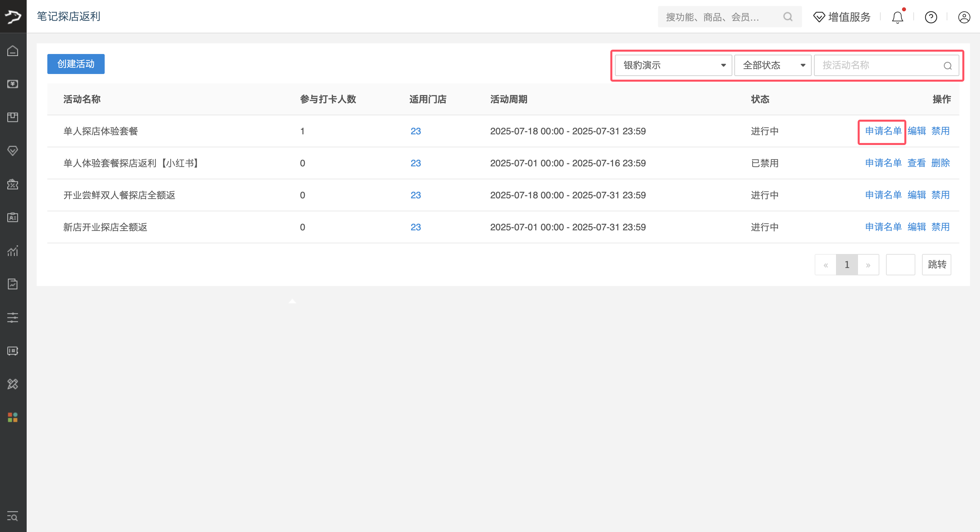Open the staff ID card sidebar icon

point(13,217)
